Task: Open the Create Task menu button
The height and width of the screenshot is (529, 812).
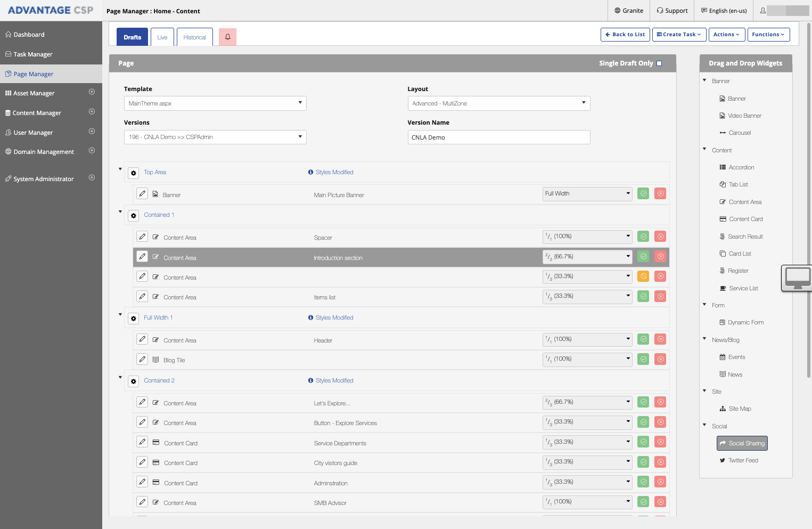Action: point(679,35)
